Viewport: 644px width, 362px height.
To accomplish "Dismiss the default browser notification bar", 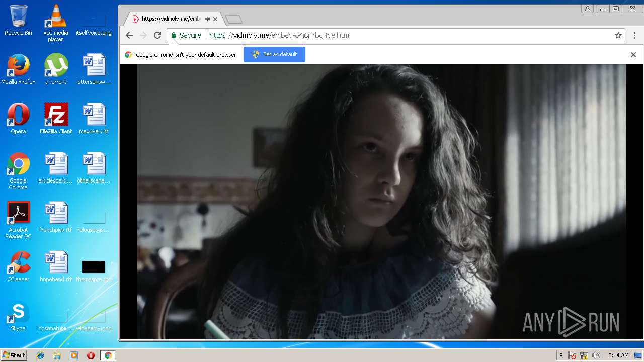I will point(633,55).
